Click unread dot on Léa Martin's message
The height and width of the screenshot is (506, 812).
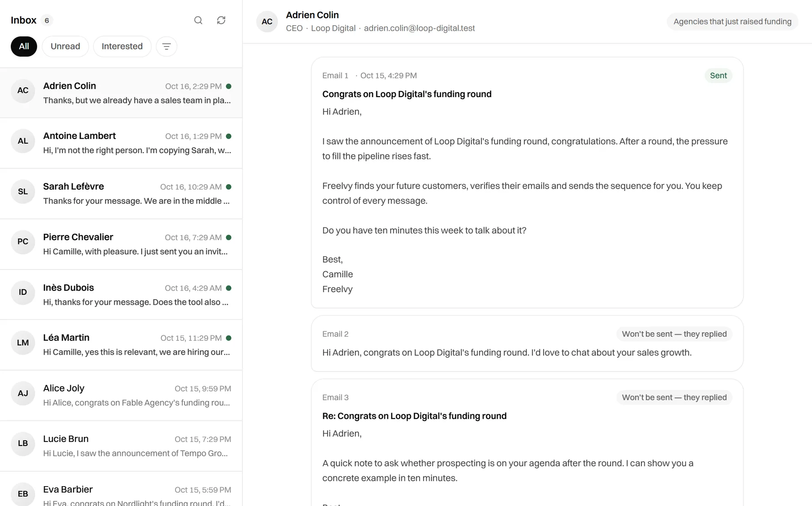coord(229,338)
